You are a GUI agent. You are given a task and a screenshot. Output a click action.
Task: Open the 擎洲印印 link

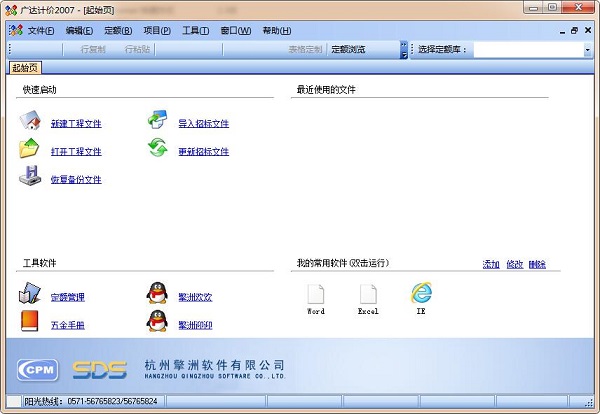(195, 325)
